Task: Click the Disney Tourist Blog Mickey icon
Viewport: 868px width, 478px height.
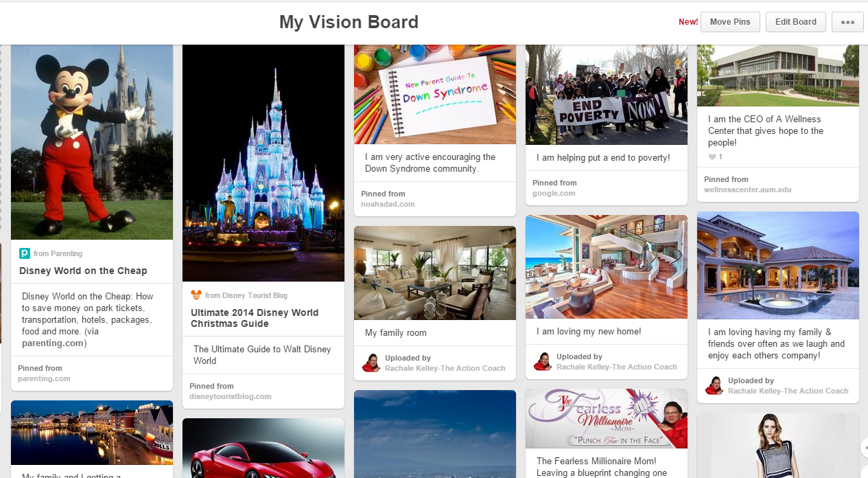Action: pos(196,295)
